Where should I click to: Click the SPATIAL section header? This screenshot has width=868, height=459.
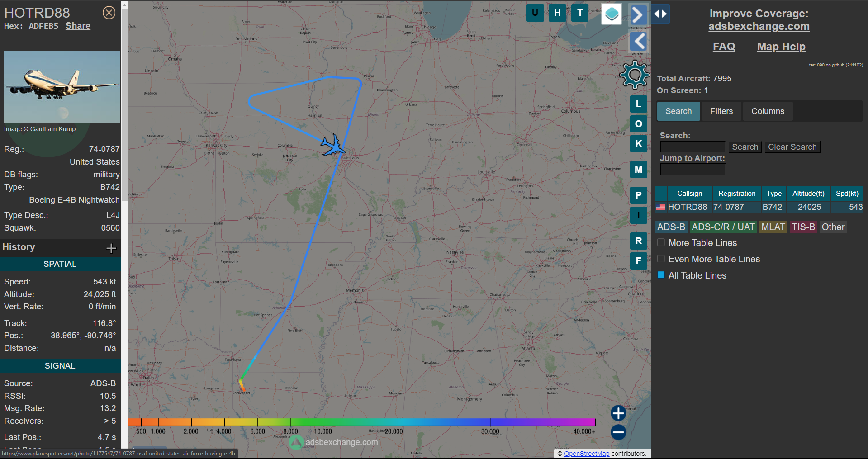coord(60,264)
